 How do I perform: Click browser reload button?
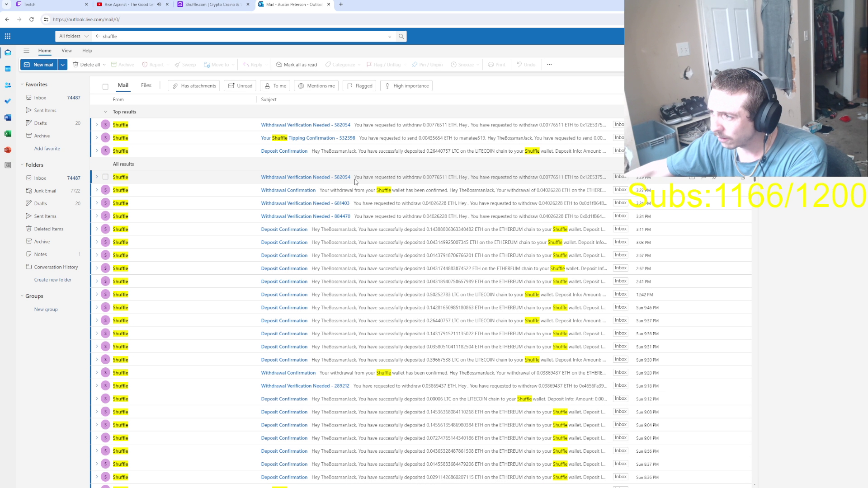tap(31, 19)
